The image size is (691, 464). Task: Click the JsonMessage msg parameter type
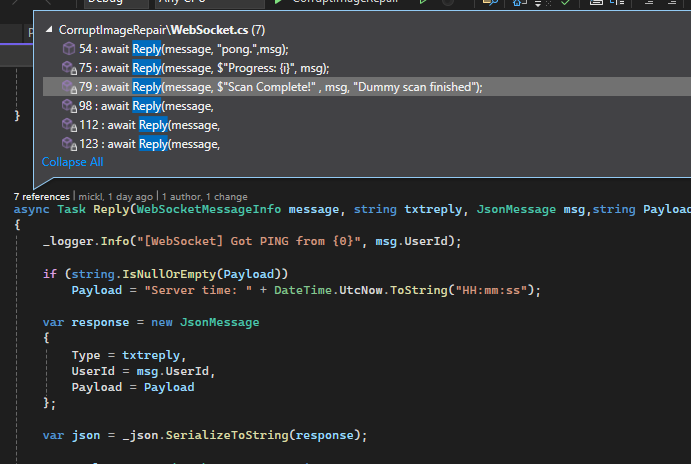[516, 209]
